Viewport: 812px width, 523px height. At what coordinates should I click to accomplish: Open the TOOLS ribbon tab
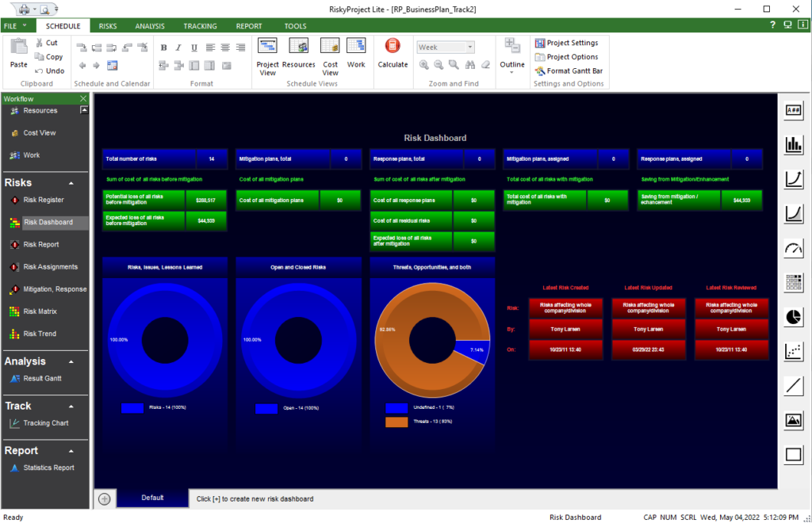pyautogui.click(x=295, y=25)
